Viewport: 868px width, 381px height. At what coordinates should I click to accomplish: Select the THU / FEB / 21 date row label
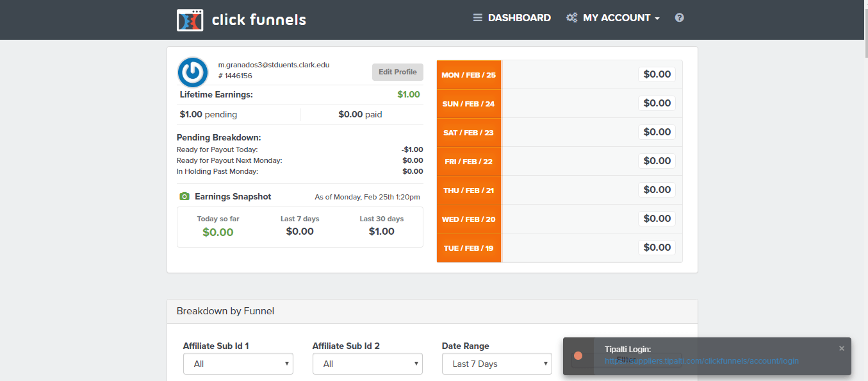pos(469,190)
